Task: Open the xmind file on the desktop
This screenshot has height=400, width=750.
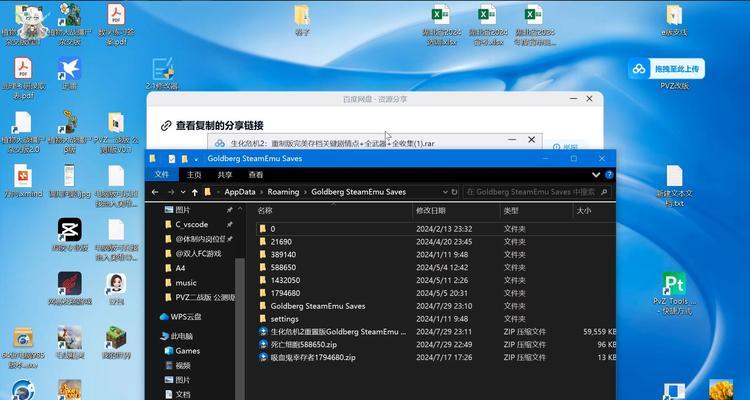Action: tap(23, 181)
